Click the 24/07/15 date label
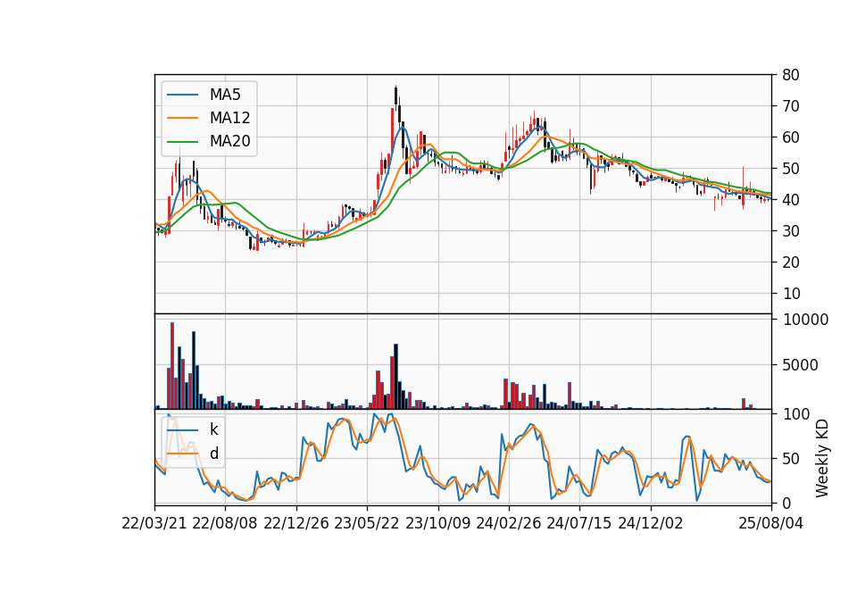857x616 pixels. [x=579, y=523]
